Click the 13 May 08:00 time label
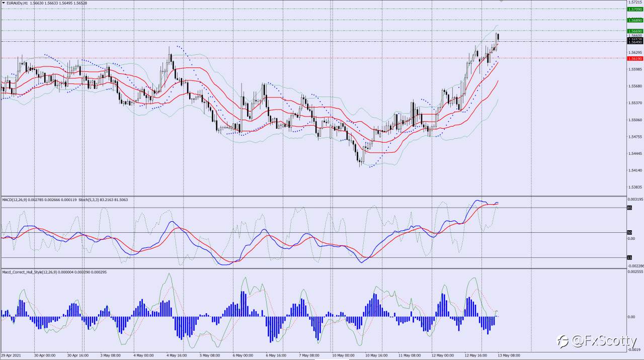This screenshot has height=360, width=644. (509, 354)
